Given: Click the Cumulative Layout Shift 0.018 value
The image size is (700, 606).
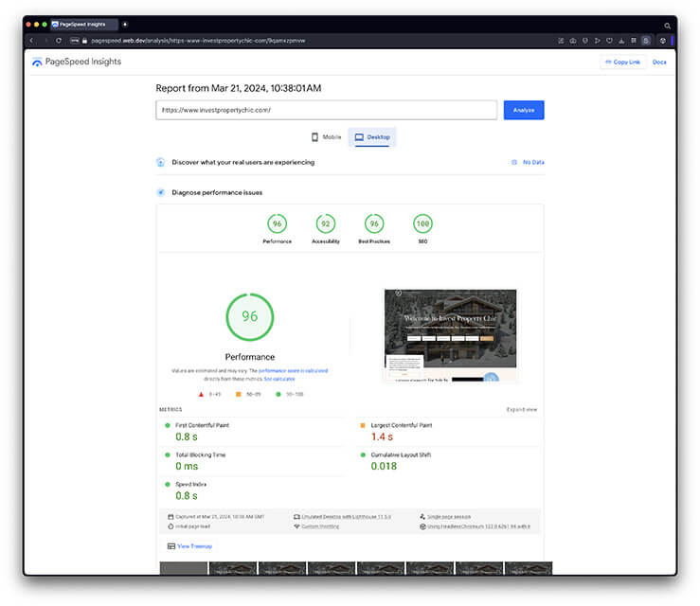Looking at the screenshot, I should [x=384, y=466].
